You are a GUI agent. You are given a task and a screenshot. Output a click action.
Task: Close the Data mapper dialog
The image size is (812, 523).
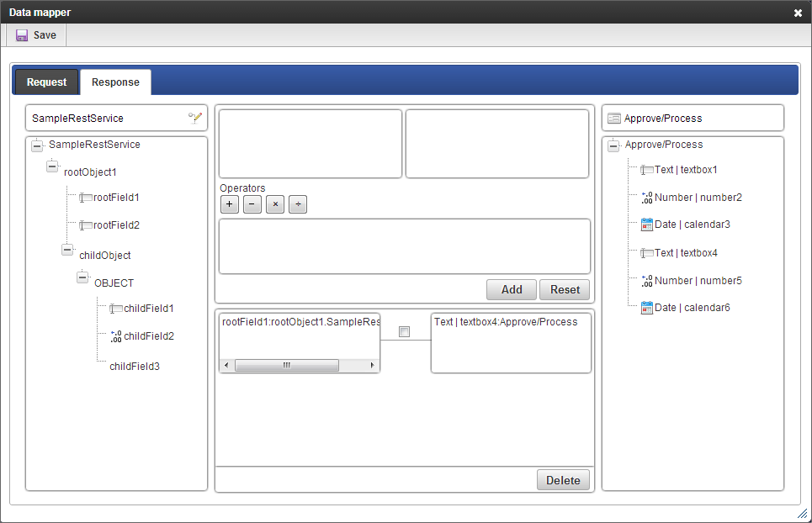798,13
